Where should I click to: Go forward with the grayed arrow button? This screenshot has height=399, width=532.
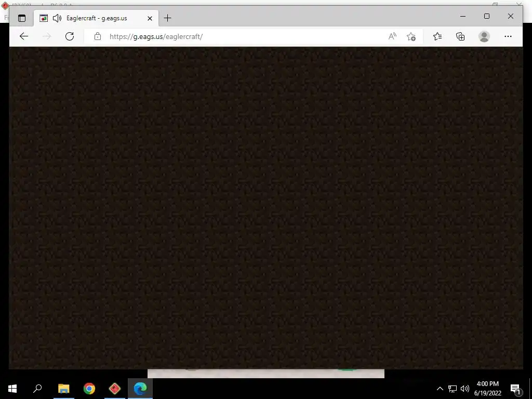47,36
